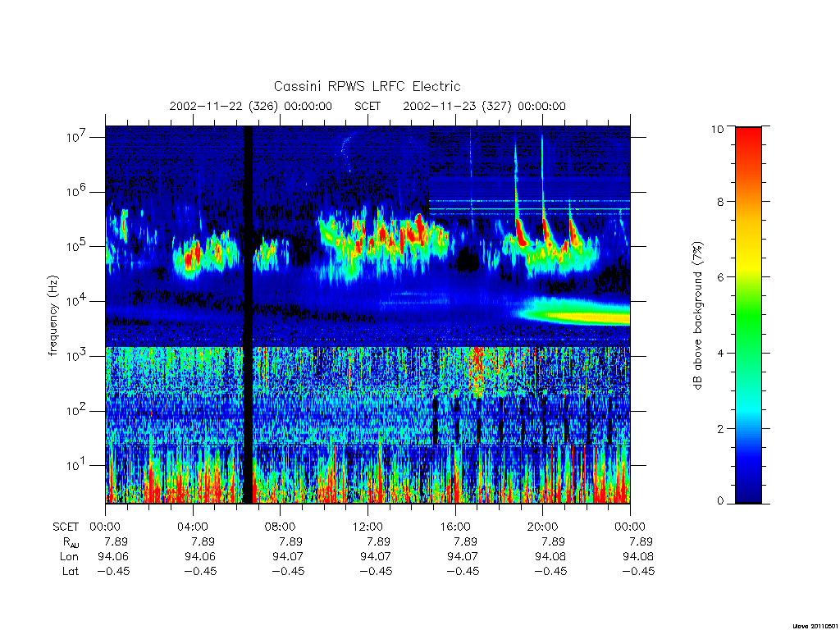Click the 7.89 R_AU value under 12:00
The image size is (840, 630).
pyautogui.click(x=378, y=541)
